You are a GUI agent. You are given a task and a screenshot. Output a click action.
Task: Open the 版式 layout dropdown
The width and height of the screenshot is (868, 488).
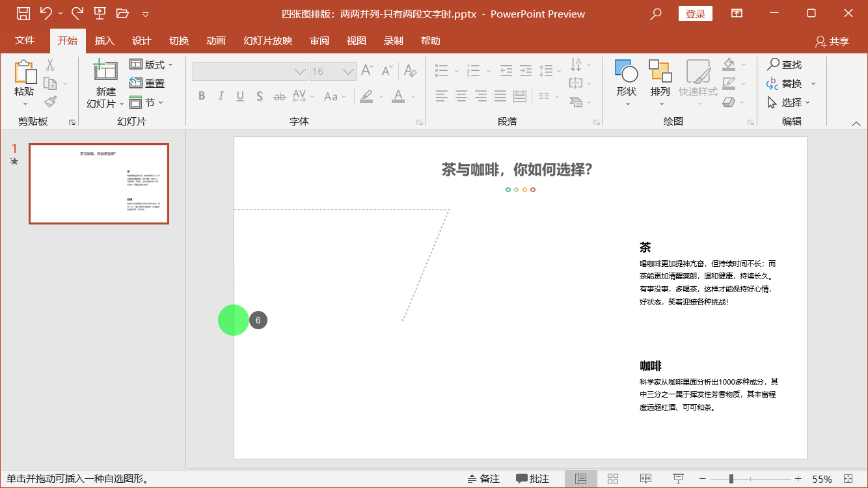click(x=152, y=64)
